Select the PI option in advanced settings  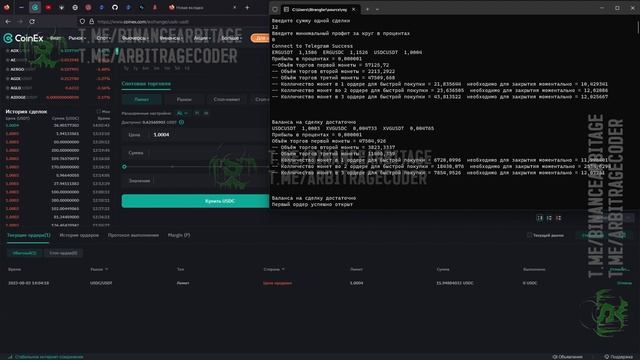[197, 113]
